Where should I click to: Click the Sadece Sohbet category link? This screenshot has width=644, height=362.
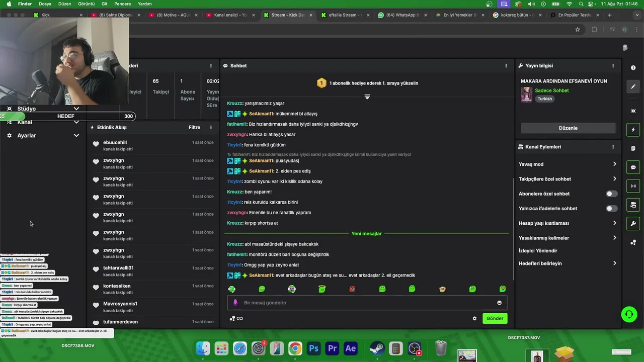552,90
